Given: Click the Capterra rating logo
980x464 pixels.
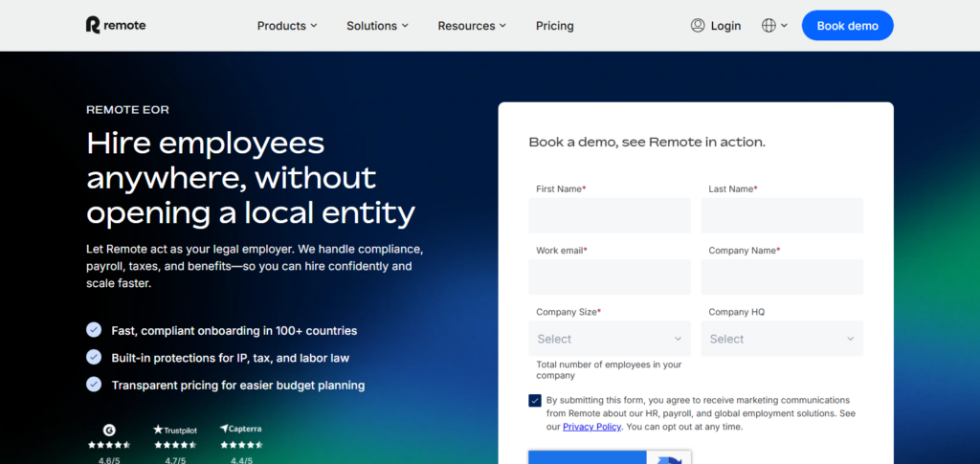Looking at the screenshot, I should 241,429.
